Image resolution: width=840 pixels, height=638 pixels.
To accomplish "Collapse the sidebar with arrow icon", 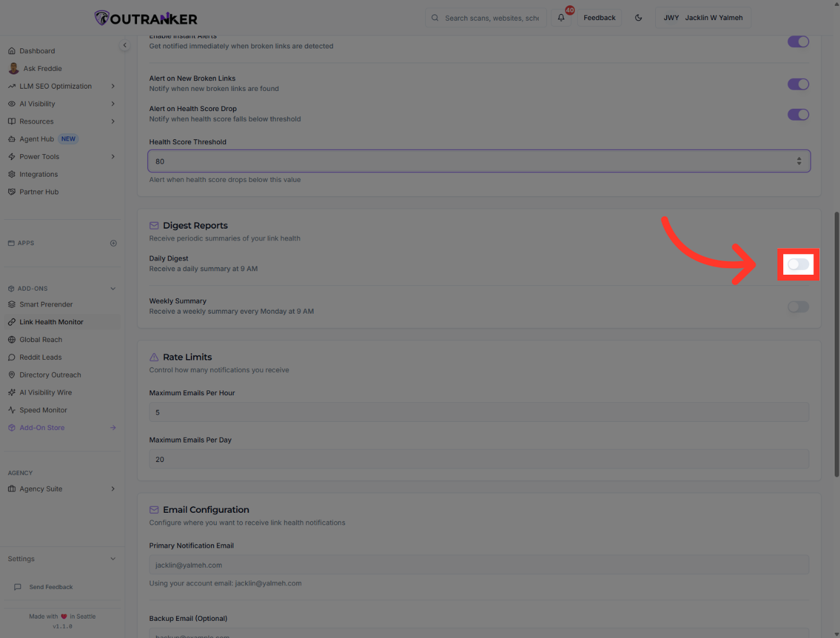I will [125, 45].
